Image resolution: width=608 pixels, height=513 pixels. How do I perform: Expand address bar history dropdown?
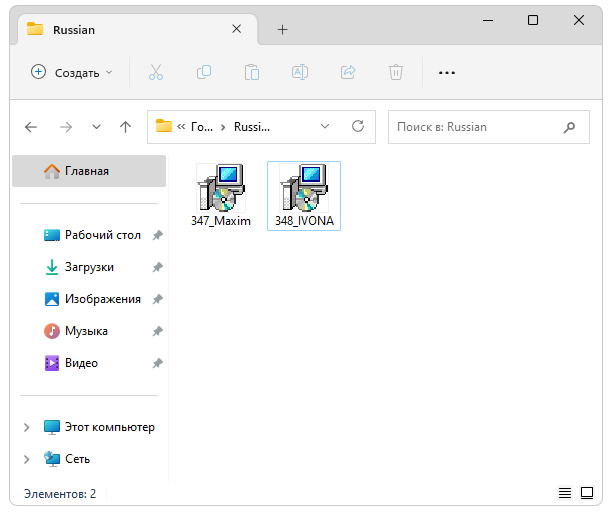[325, 126]
